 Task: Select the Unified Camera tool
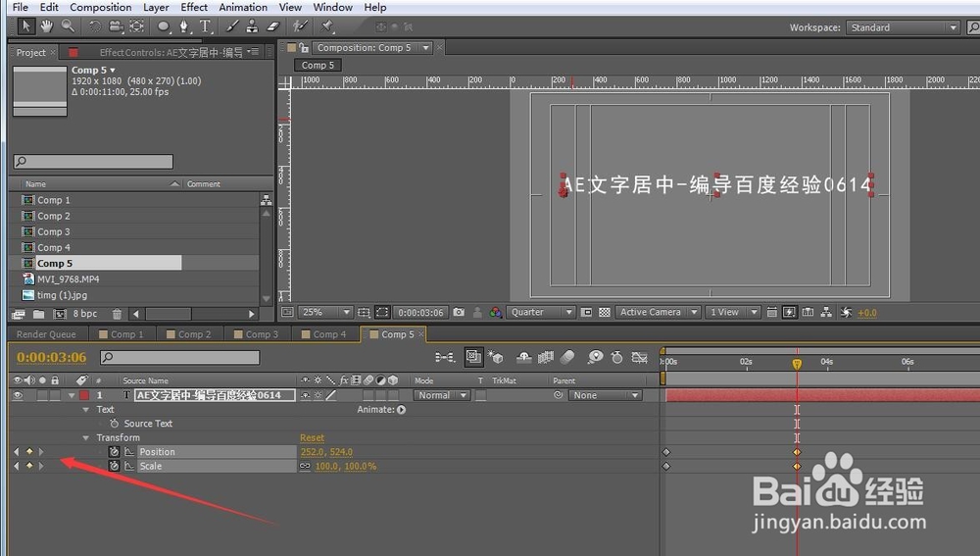click(117, 26)
